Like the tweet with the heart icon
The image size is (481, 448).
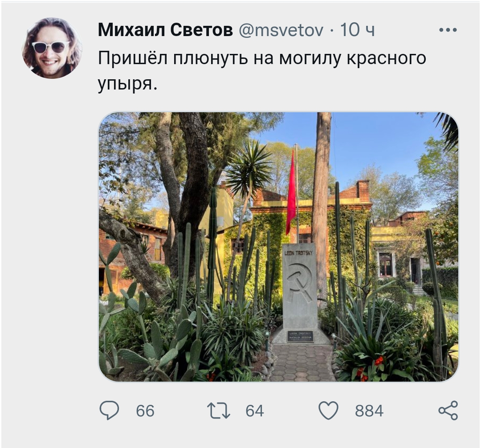pyautogui.click(x=329, y=410)
